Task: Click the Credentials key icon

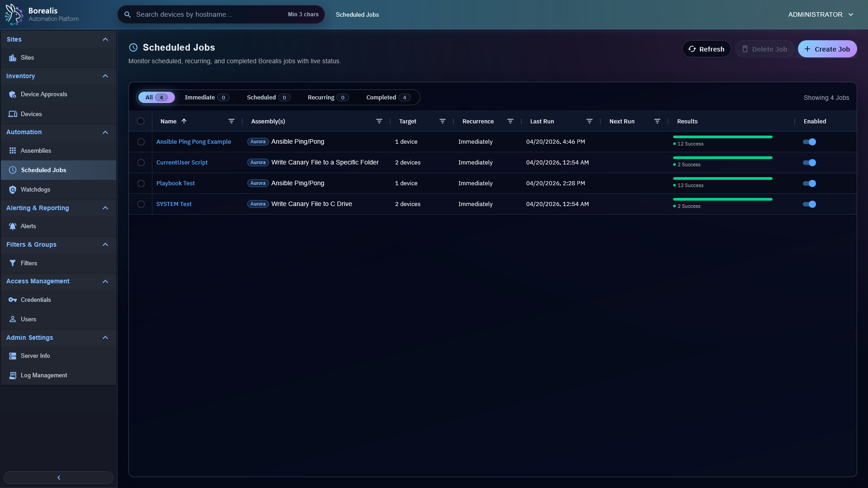Action: click(13, 300)
